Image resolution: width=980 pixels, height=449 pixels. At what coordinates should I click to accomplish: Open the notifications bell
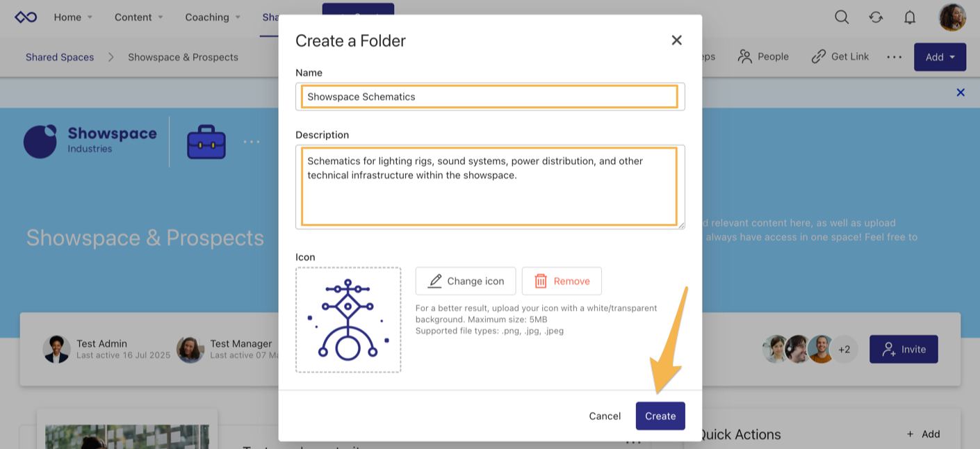(909, 17)
